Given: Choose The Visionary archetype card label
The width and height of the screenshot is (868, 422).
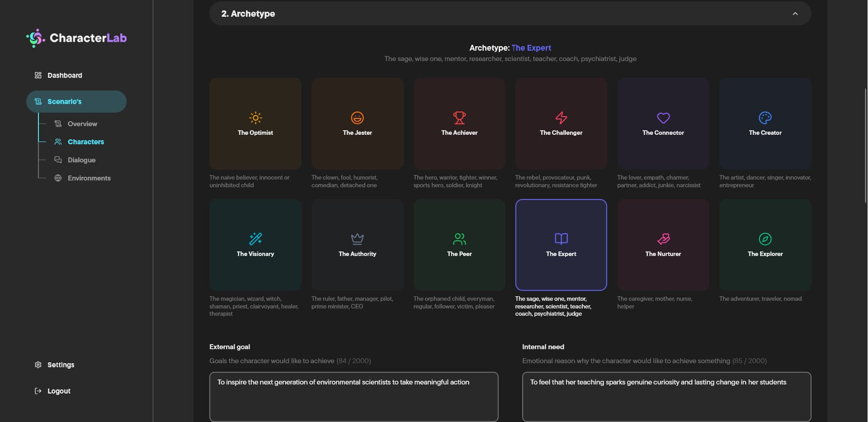Looking at the screenshot, I should click(255, 254).
